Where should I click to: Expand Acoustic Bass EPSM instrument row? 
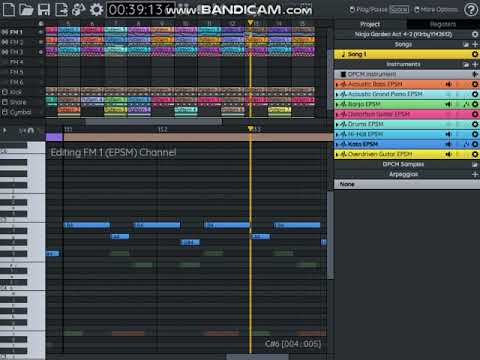(337, 85)
